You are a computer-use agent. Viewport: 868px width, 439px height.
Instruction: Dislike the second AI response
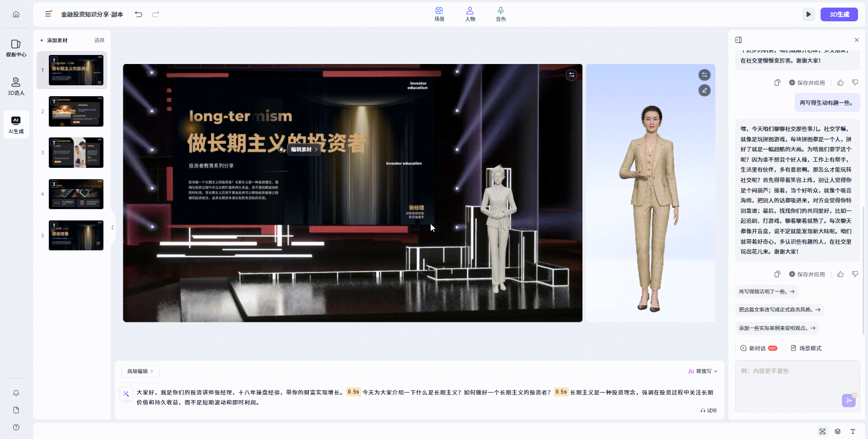coord(855,274)
